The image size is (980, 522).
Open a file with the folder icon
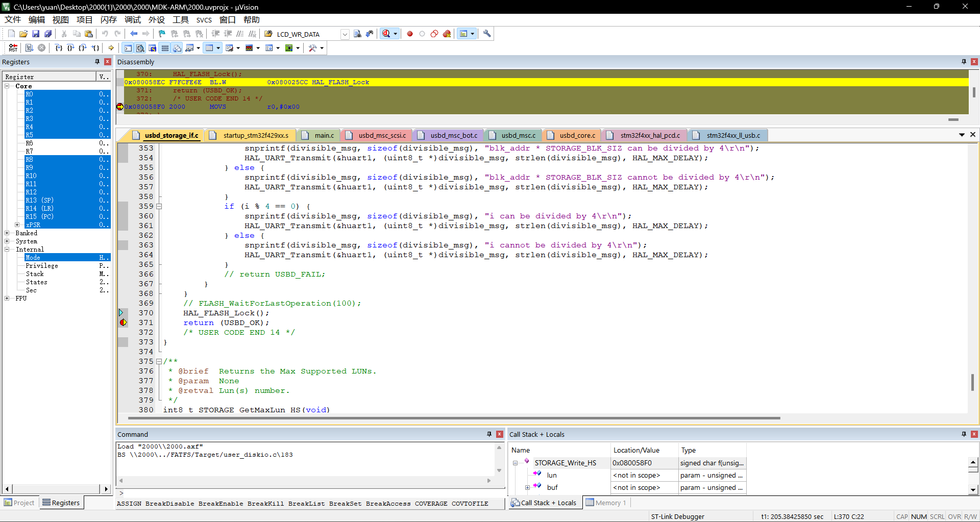coord(23,34)
